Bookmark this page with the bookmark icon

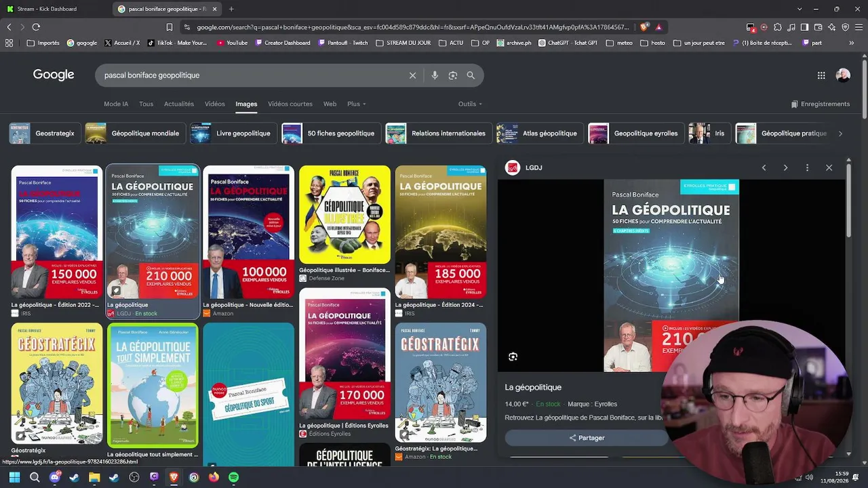(x=170, y=27)
